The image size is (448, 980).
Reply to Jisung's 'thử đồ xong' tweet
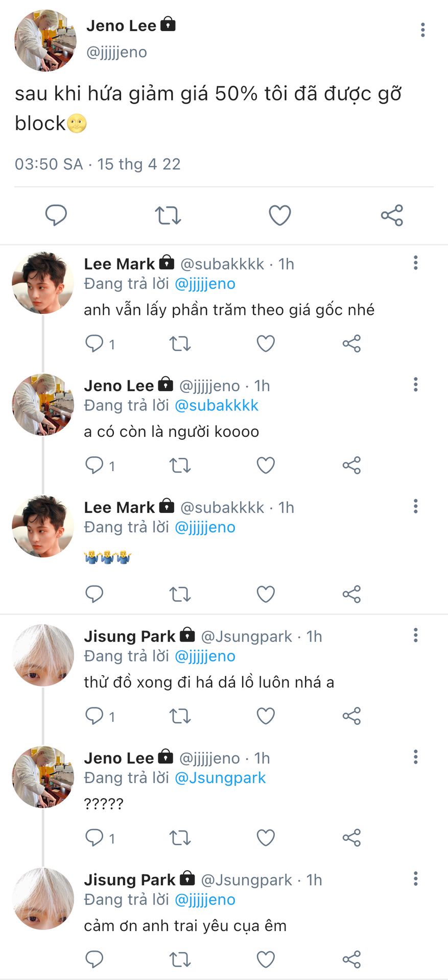pos(95,716)
